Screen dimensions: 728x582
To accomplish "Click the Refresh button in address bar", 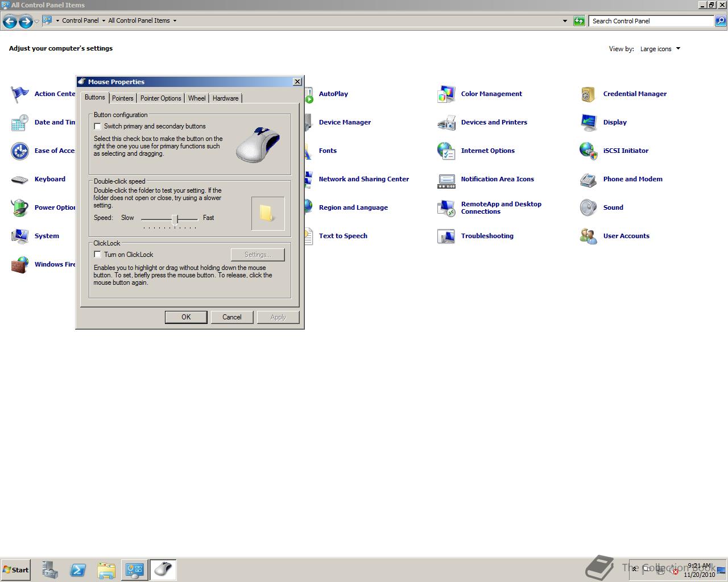I will tap(579, 21).
